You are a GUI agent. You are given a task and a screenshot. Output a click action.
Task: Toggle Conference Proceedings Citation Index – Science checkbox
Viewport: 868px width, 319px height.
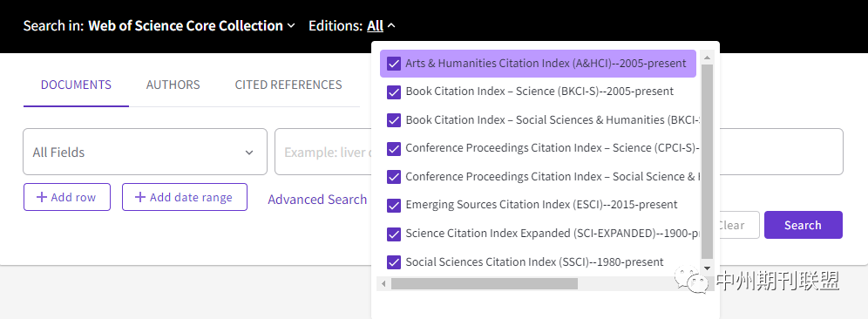(394, 148)
